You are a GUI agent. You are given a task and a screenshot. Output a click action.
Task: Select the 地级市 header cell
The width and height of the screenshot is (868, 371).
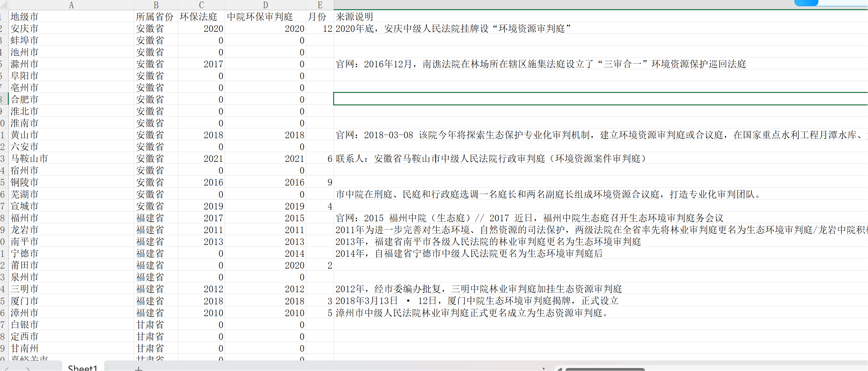click(24, 16)
